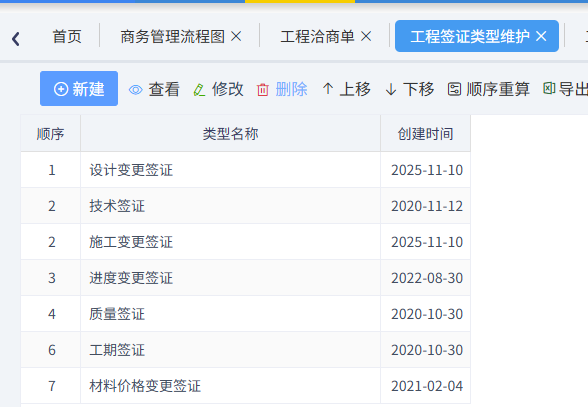Click the 删除 label

coord(291,89)
